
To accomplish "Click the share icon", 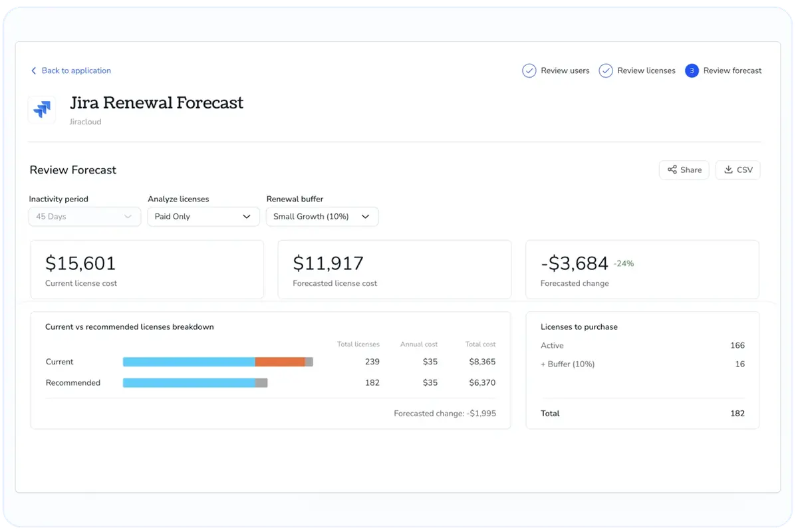I will click(x=672, y=170).
